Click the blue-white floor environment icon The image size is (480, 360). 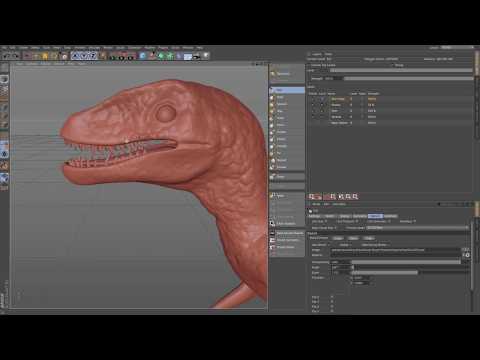point(188,56)
